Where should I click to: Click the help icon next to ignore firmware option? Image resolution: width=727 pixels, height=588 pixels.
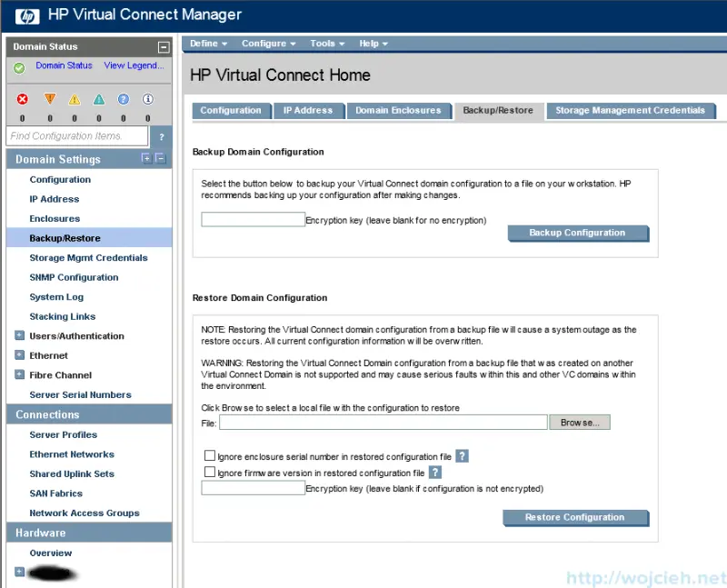click(434, 473)
